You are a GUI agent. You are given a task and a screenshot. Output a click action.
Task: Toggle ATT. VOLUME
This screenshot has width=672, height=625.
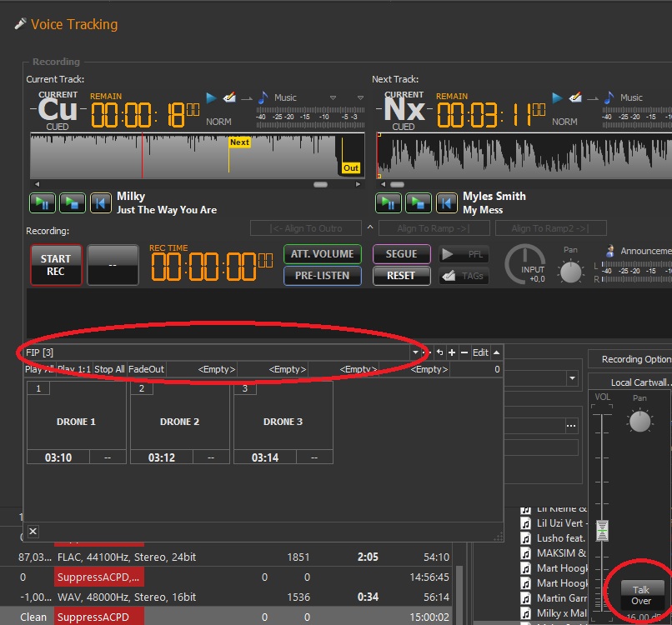(x=323, y=253)
